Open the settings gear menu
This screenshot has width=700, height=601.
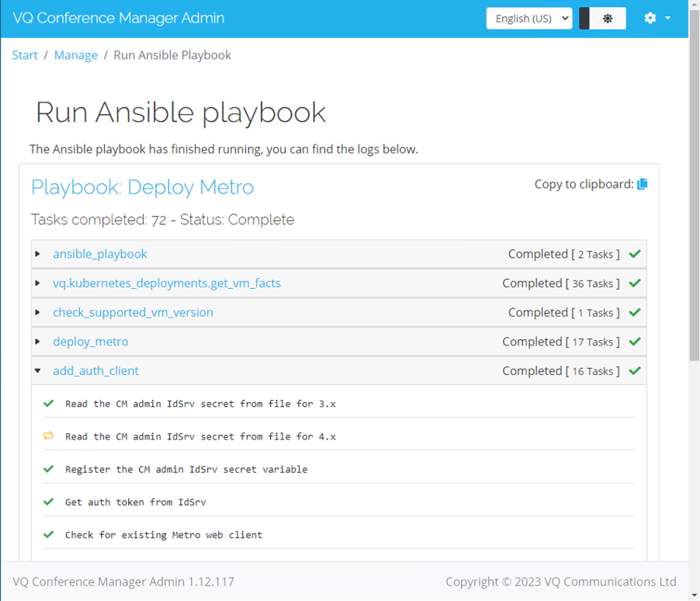click(x=657, y=18)
